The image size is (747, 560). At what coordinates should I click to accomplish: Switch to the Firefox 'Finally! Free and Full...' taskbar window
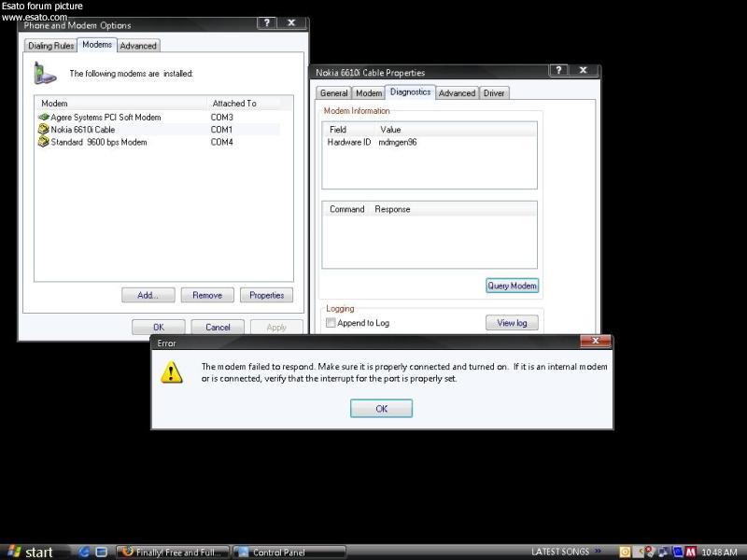tap(173, 553)
